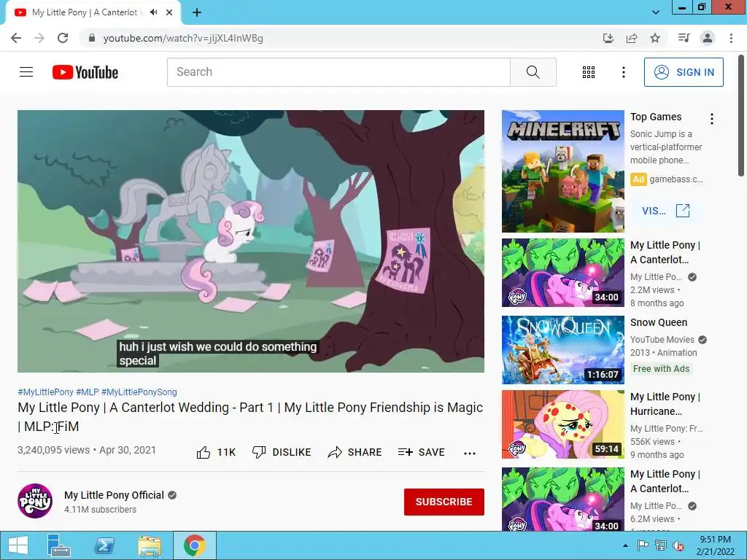Reload the YouTube page
The image size is (747, 560).
tap(63, 38)
